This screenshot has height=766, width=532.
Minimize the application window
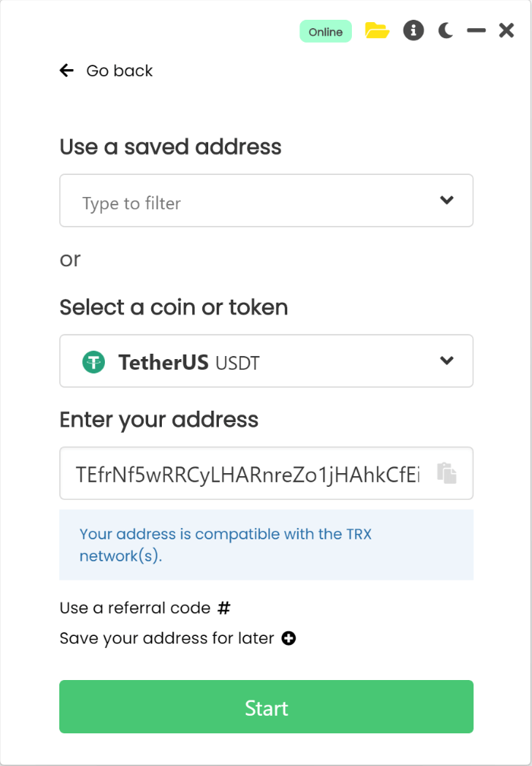[x=477, y=31]
